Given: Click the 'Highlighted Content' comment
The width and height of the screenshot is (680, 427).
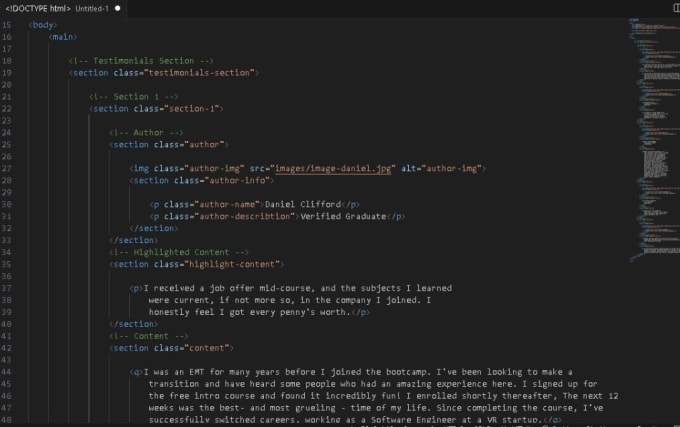Looking at the screenshot, I should pos(179,252).
